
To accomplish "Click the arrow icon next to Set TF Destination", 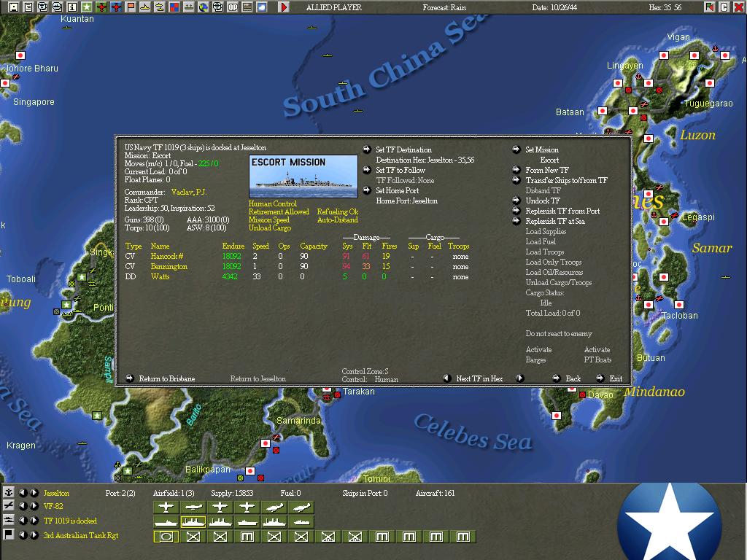I will (367, 149).
